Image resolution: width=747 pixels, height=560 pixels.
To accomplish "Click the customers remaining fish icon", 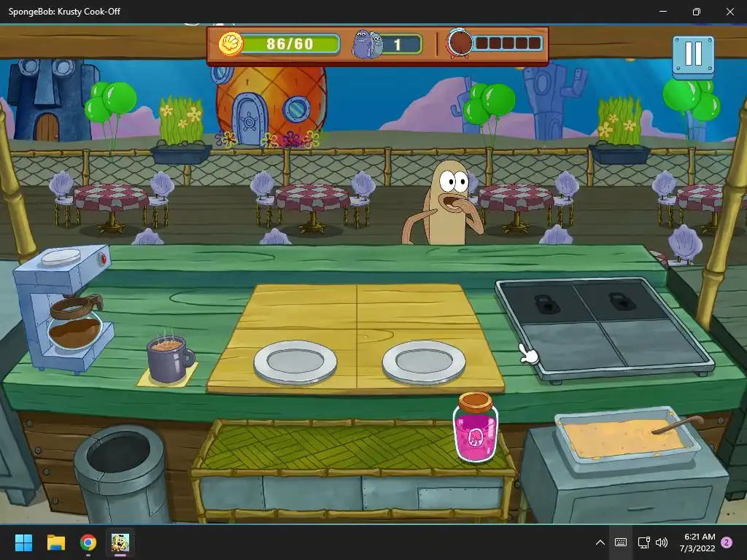I will click(368, 44).
